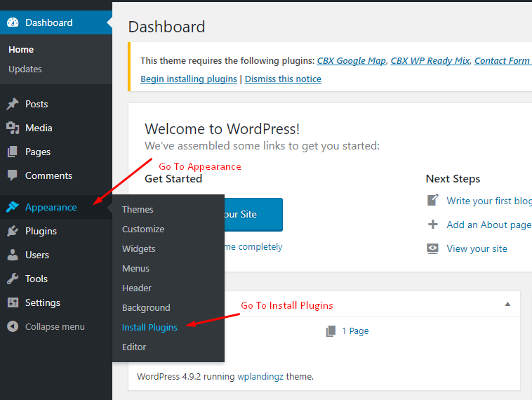This screenshot has height=400, width=532.
Task: Select Header in Appearance submenu
Action: point(137,288)
